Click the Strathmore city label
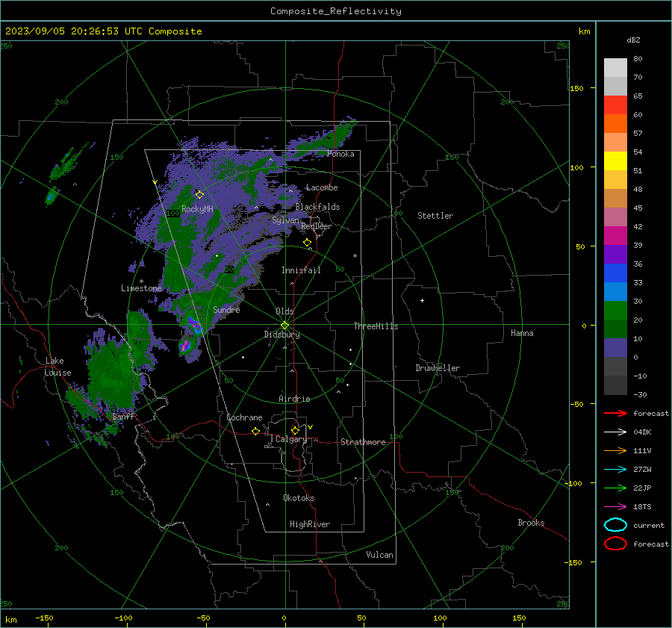672x628 pixels. (x=363, y=442)
